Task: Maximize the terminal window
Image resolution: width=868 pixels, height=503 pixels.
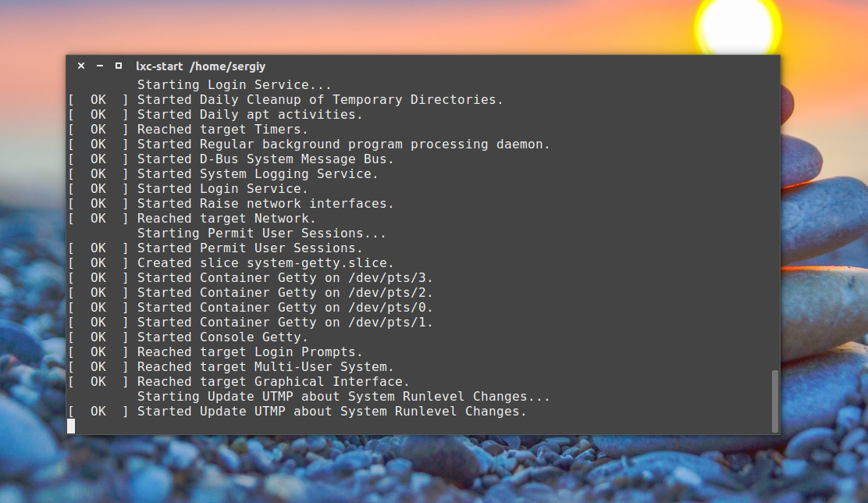Action: pyautogui.click(x=119, y=66)
